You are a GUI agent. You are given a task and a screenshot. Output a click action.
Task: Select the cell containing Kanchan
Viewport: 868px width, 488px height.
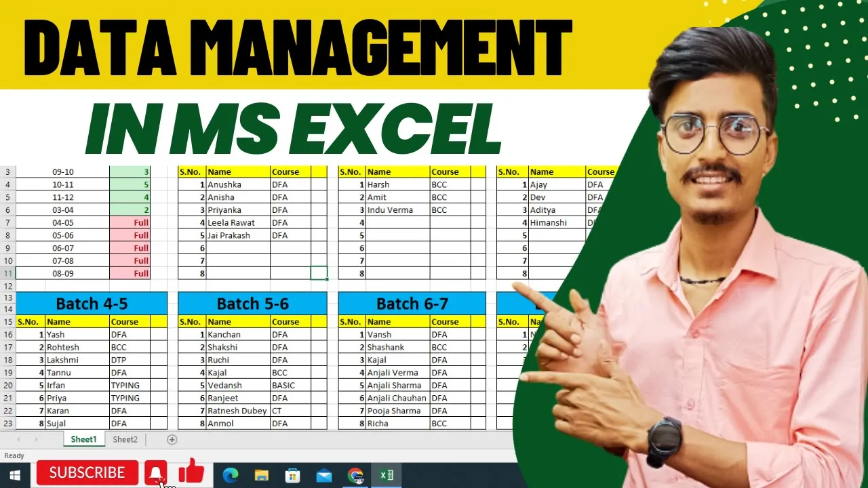(x=238, y=334)
